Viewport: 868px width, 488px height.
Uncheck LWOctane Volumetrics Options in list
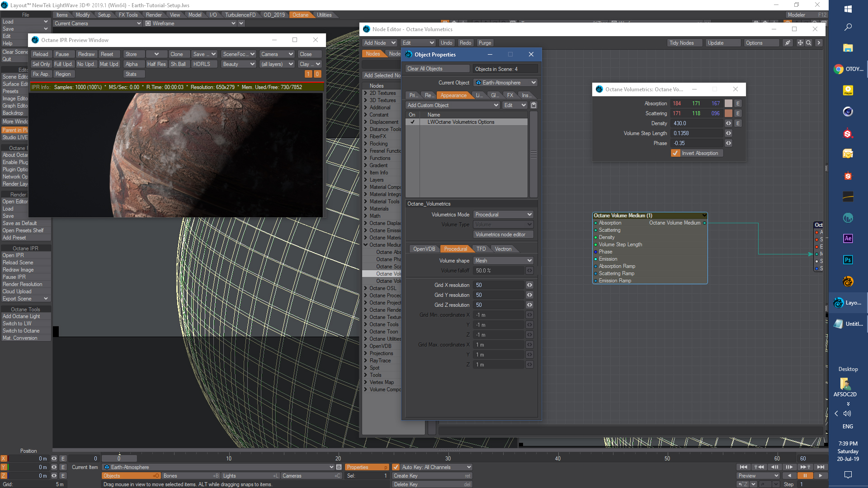(x=412, y=122)
